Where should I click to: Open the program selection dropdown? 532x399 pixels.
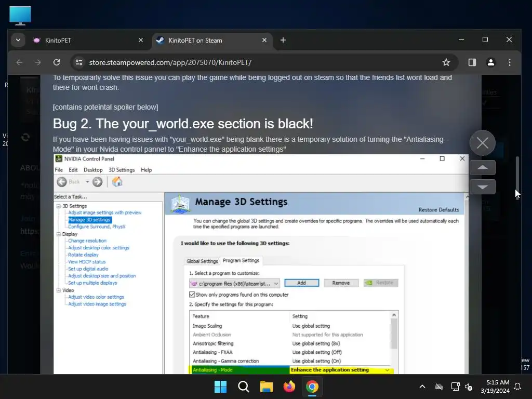point(234,284)
